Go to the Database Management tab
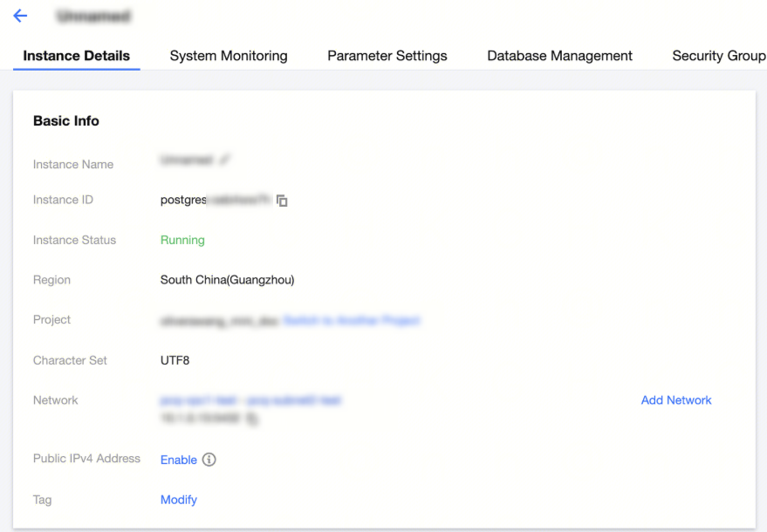 559,56
